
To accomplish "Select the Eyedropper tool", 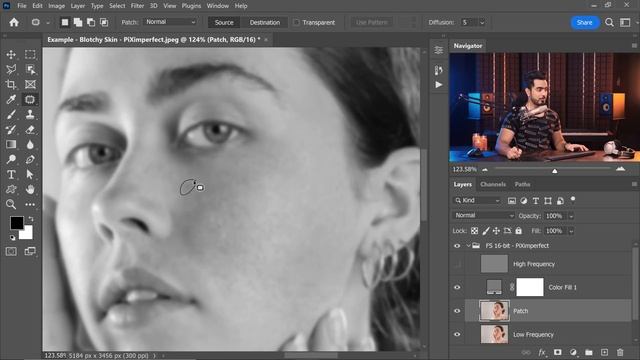I will point(11,100).
